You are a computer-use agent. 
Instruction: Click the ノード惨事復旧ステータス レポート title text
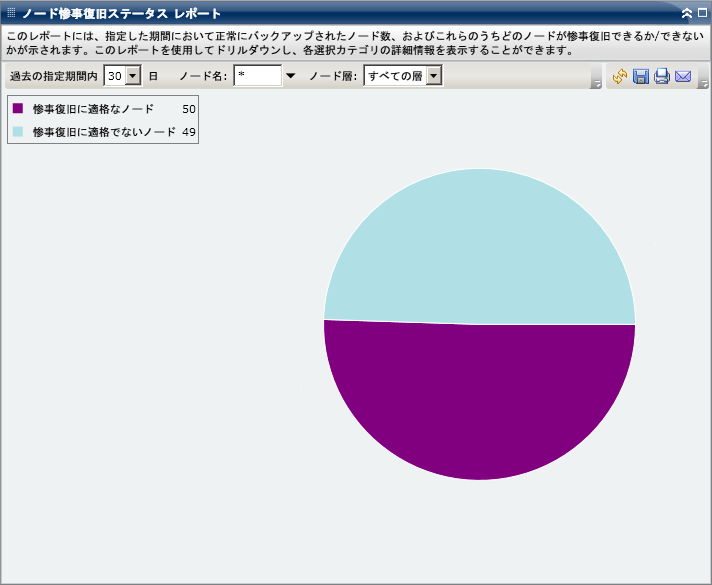click(x=122, y=14)
